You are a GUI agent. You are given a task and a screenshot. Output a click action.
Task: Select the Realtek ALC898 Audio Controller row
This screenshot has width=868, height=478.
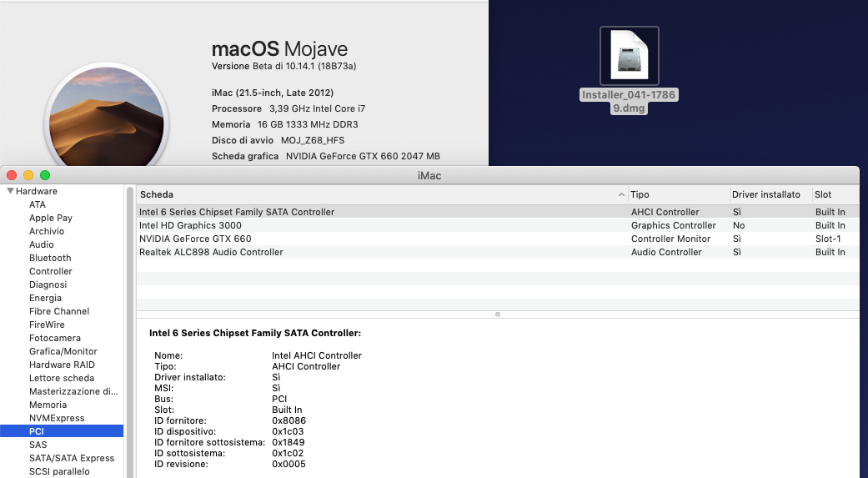(498, 251)
